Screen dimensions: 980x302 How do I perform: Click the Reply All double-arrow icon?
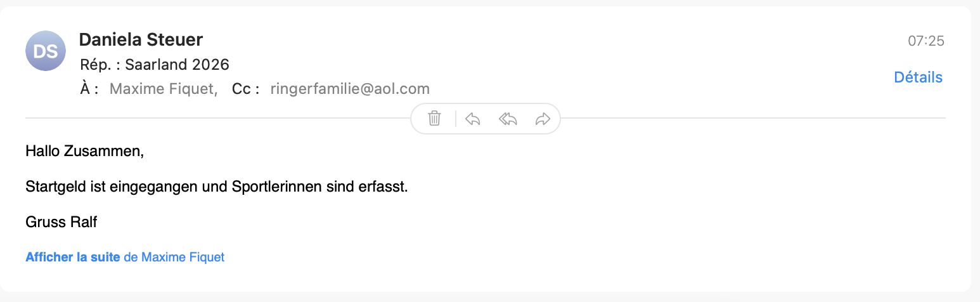tap(508, 119)
